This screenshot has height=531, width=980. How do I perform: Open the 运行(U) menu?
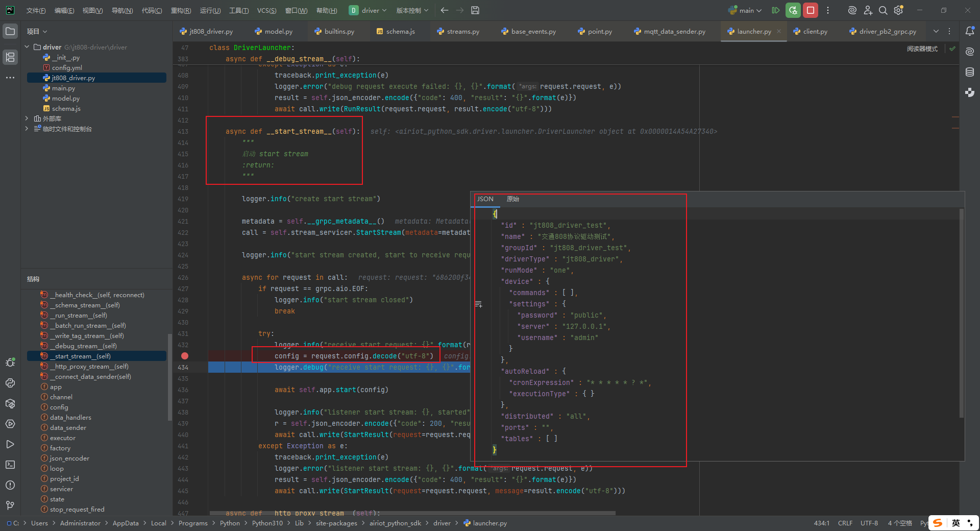pyautogui.click(x=210, y=10)
